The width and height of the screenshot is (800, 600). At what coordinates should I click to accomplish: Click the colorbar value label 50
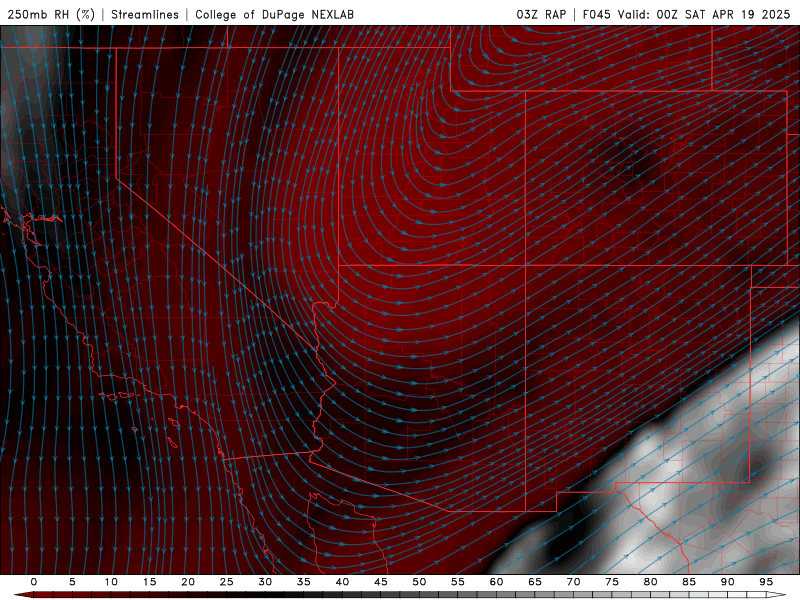tap(419, 582)
